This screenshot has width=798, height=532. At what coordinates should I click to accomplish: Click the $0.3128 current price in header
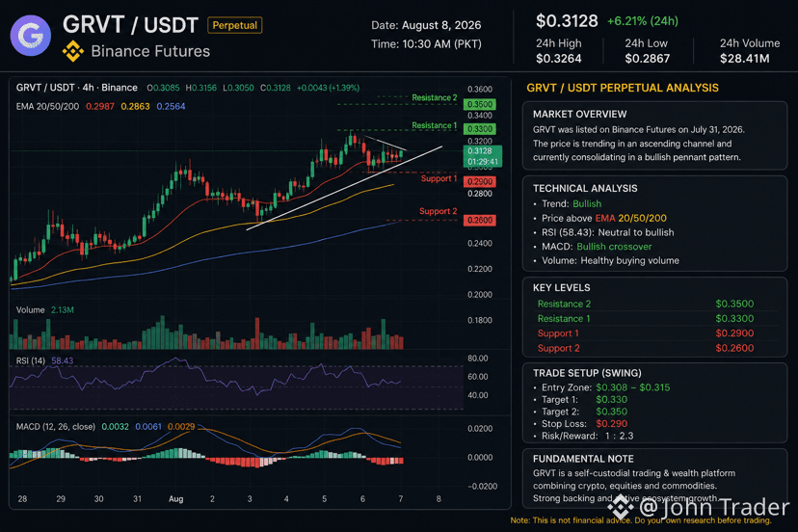(567, 21)
